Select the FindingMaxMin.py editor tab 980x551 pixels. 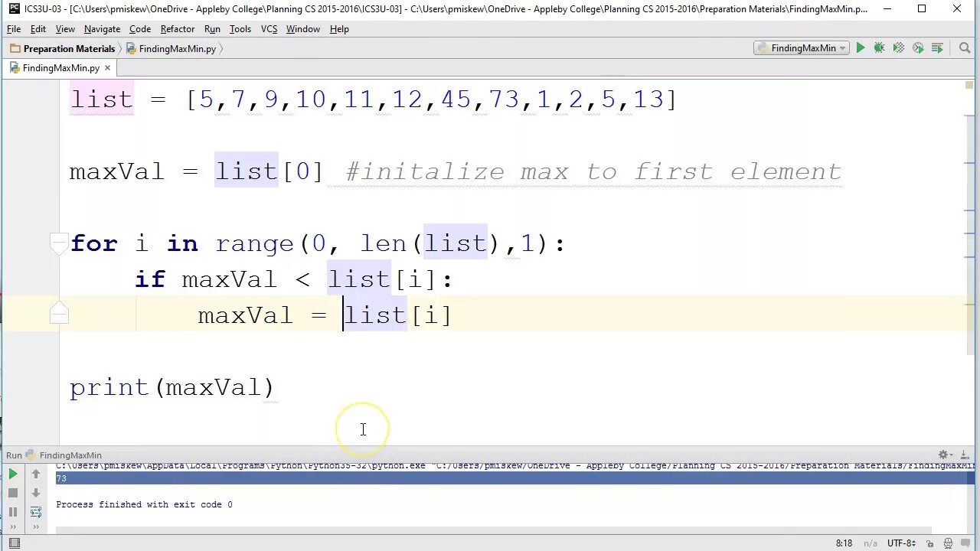[x=60, y=68]
